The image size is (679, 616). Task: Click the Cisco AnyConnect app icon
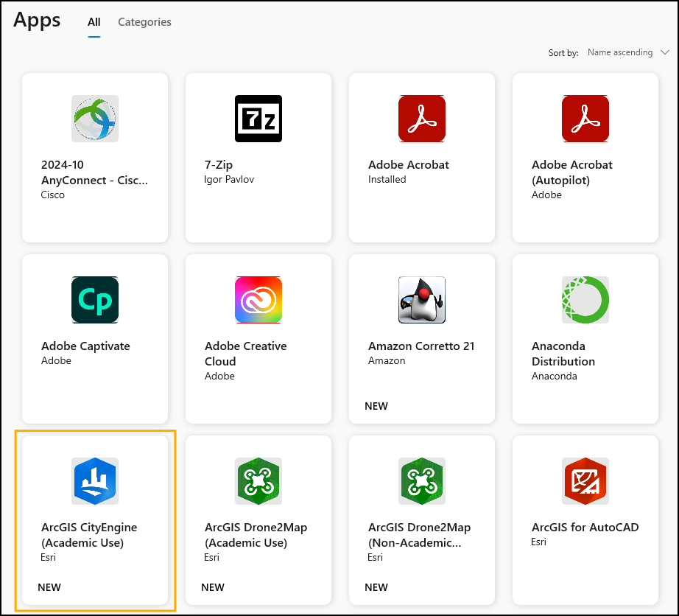(95, 119)
